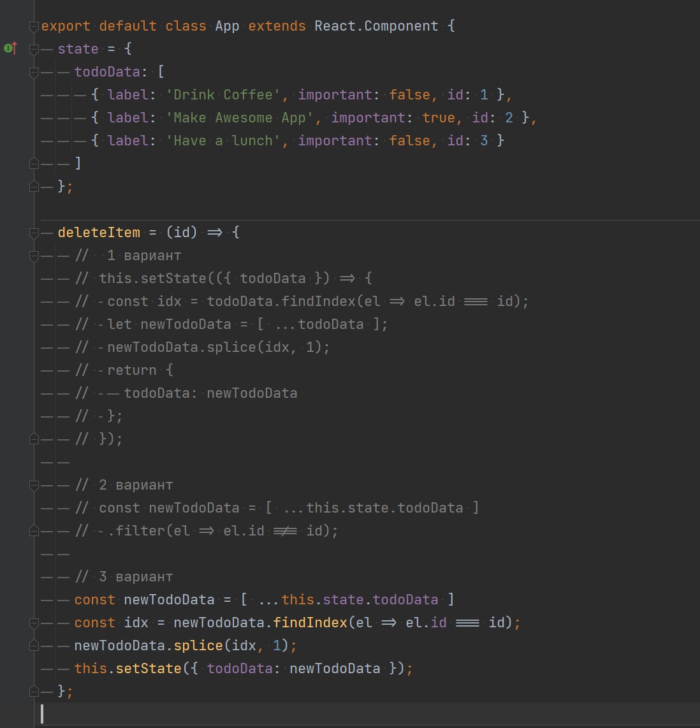Click commented 'newTodoData.splice(idx, 1);' line

[x=219, y=347]
